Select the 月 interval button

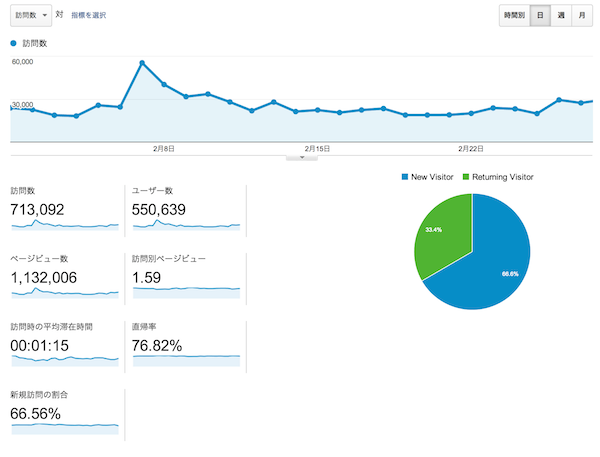pyautogui.click(x=582, y=16)
